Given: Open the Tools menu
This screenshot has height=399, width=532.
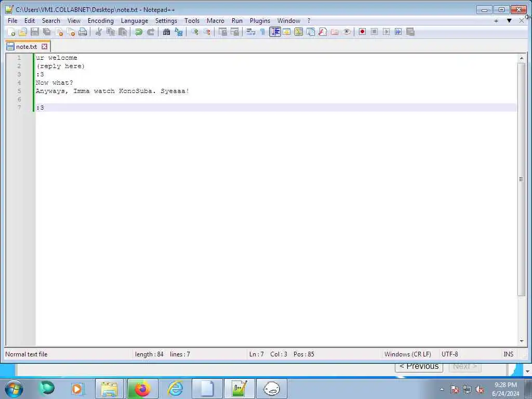Looking at the screenshot, I should click(x=192, y=21).
